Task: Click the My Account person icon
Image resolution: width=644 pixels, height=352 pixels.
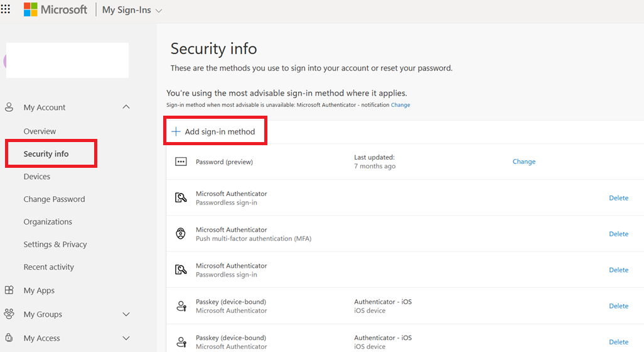Action: [x=9, y=107]
